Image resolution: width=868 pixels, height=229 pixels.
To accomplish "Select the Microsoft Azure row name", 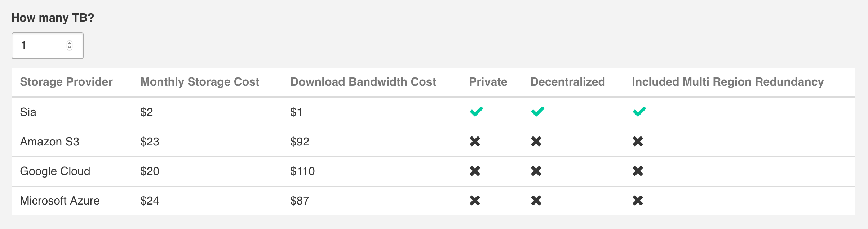I will click(60, 201).
